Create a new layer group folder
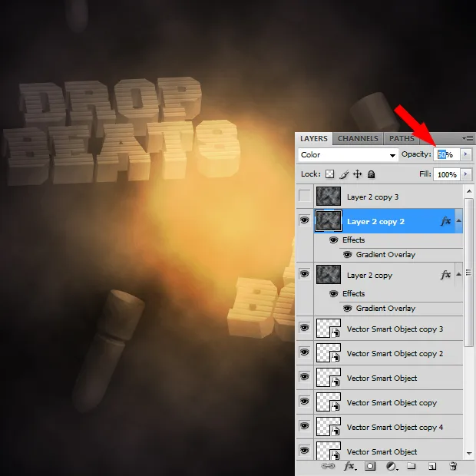476x476 pixels. point(412,466)
